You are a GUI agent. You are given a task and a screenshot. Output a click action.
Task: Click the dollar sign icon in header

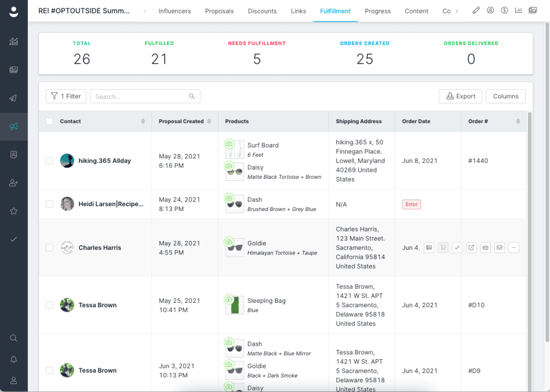504,11
